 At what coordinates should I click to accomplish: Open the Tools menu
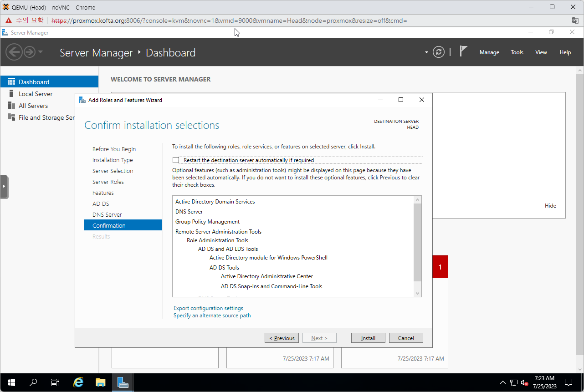(517, 52)
